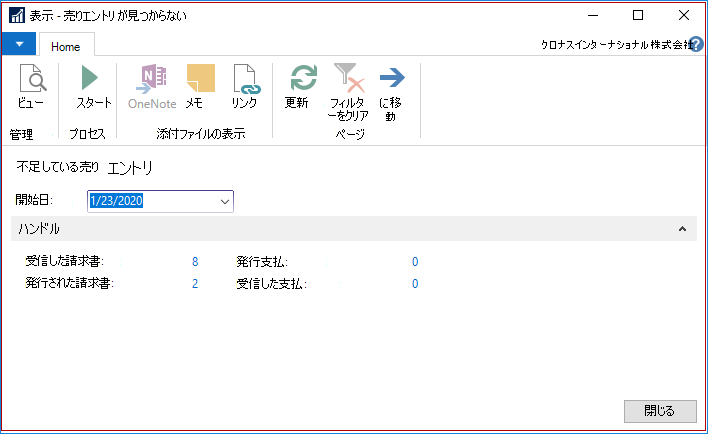Open the blue application menu dropdown
This screenshot has height=434, width=708.
pos(19,44)
